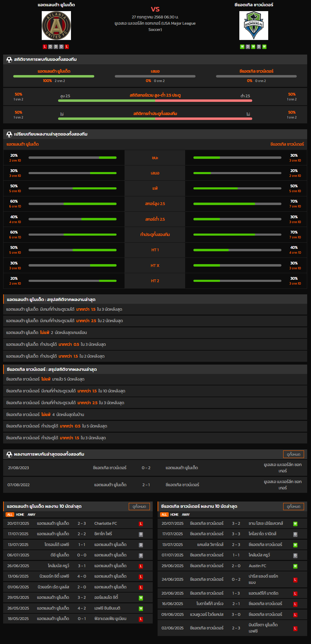This screenshot has width=311, height=644.
Task: Click the D badge on Atlanta 17/07/2025 row
Action: [x=141, y=534]
